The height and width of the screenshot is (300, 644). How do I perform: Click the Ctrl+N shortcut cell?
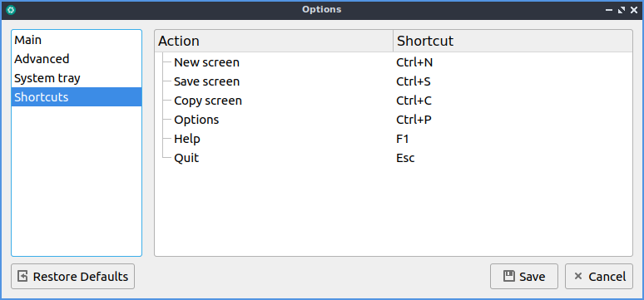(414, 62)
